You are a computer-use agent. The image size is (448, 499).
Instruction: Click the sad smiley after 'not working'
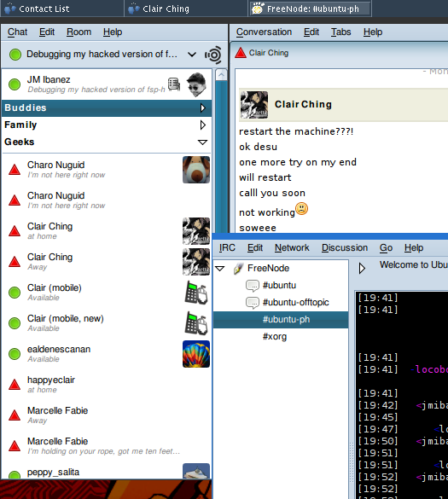[x=301, y=209]
